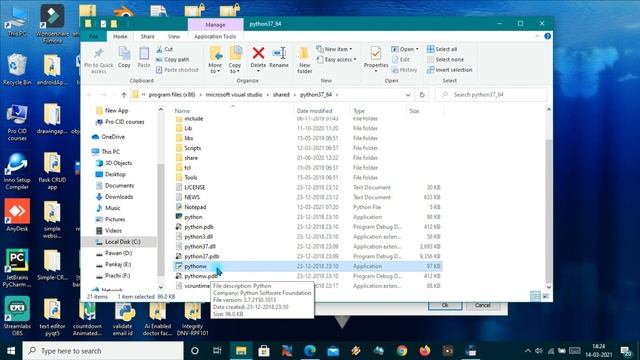The width and height of the screenshot is (640, 360).
Task: Click the Manage contextual tab
Action: click(x=215, y=24)
